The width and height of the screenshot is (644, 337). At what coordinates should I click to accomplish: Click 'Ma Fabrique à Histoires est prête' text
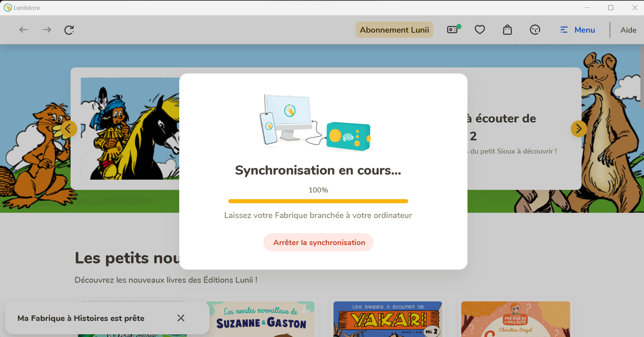(x=81, y=318)
